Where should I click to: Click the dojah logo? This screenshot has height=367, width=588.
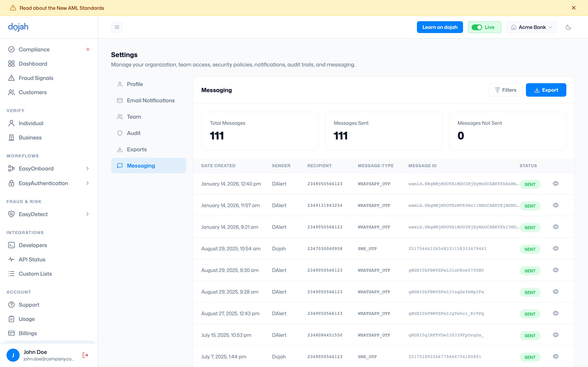[18, 27]
